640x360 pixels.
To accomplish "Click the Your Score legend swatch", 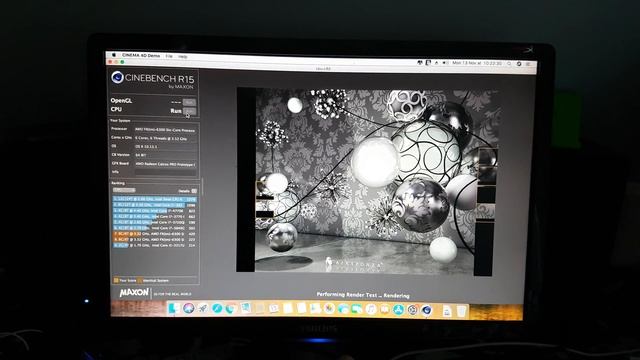I will pos(116,280).
